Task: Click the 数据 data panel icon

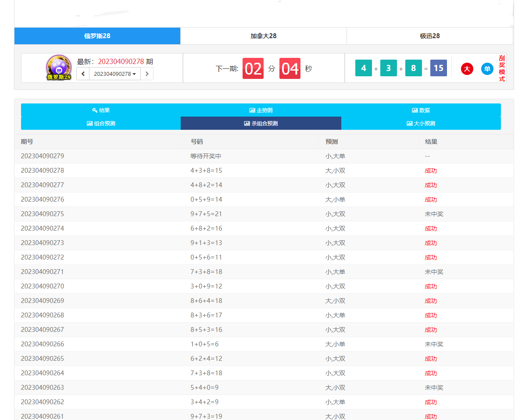Action: [x=421, y=110]
